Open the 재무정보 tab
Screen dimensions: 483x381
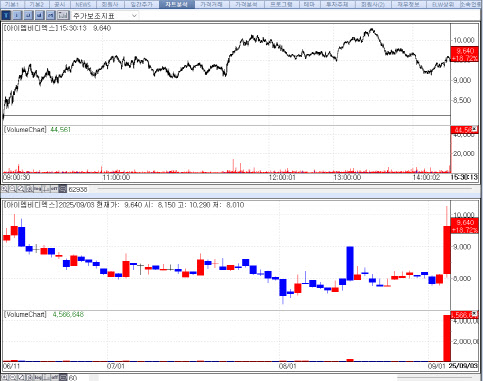[408, 4]
